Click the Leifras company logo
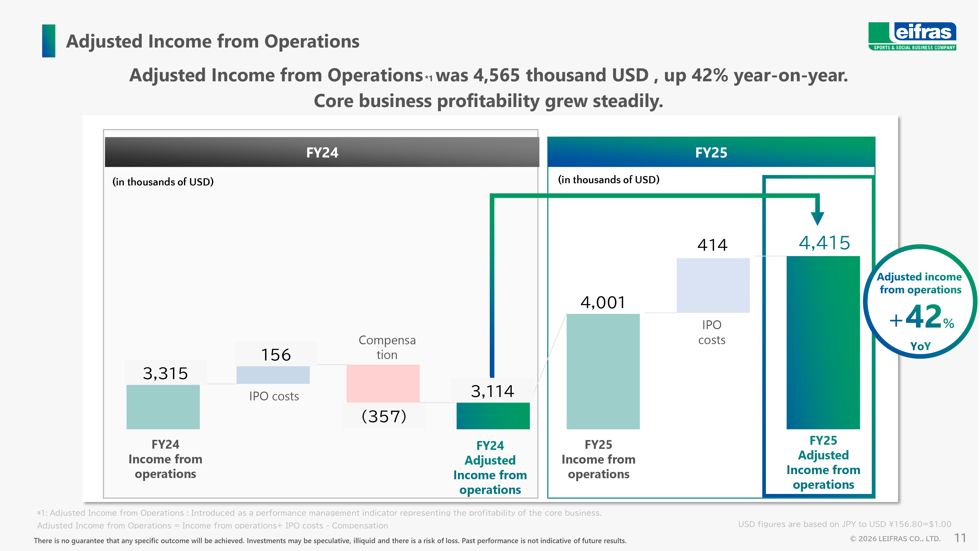 (912, 36)
